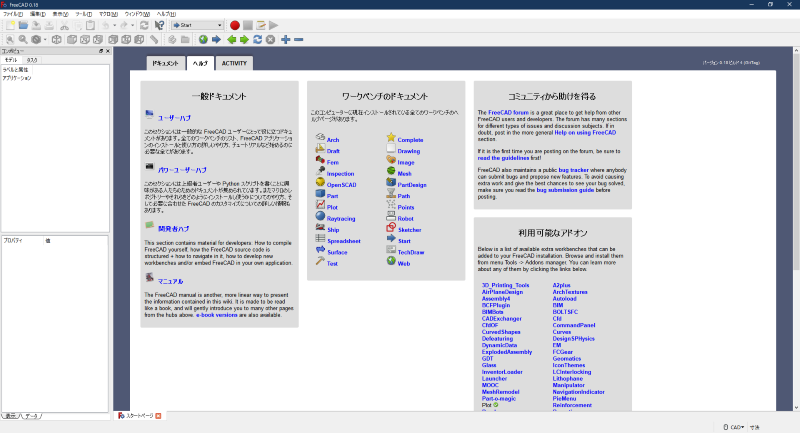
Task: Open website with the globe icon
Action: click(204, 40)
